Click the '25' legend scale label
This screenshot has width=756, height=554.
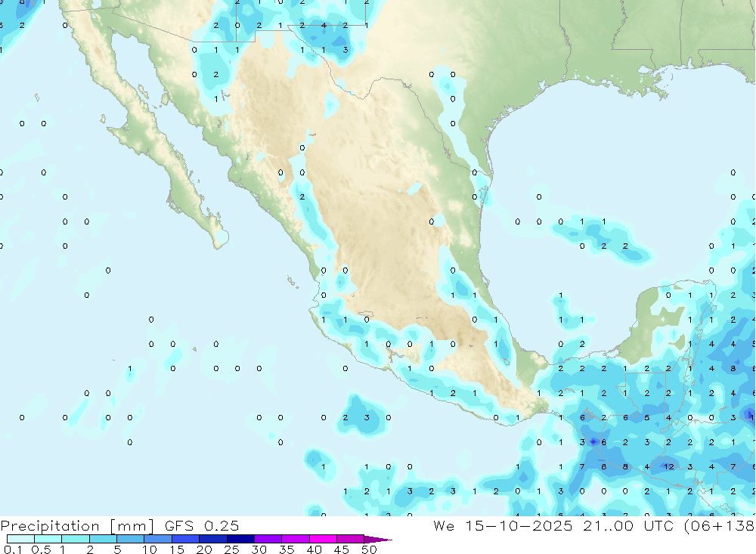coord(232,549)
